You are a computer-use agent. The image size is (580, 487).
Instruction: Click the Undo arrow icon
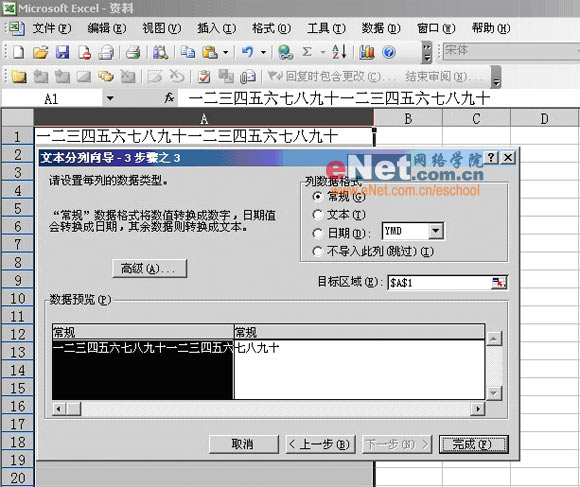(x=247, y=52)
